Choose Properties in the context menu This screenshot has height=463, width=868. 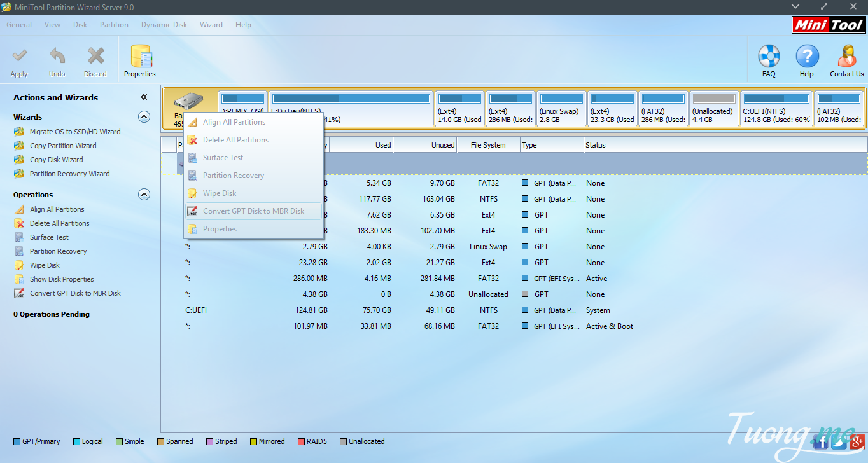(253, 229)
